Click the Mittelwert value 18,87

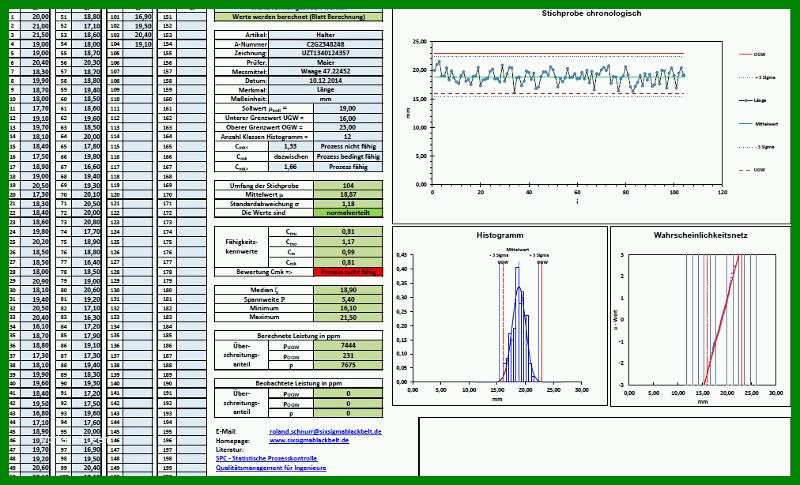(348, 194)
